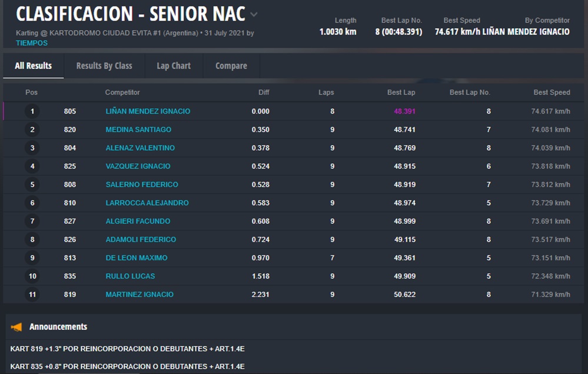Open the session title dropdown chevron

pos(254,15)
